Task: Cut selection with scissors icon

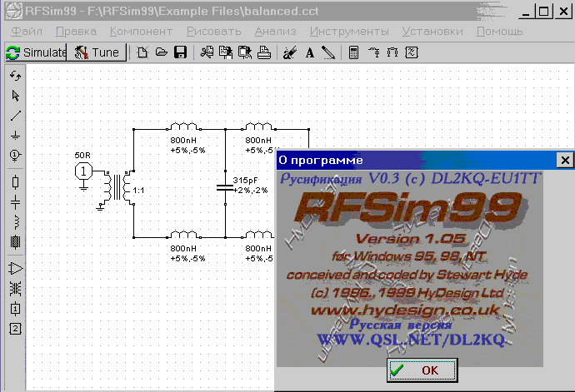Action: tap(207, 52)
